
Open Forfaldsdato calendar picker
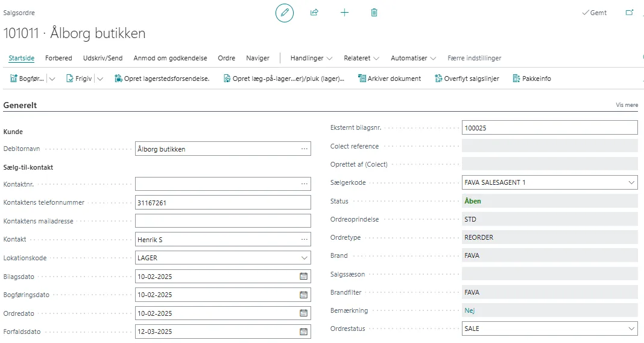click(x=304, y=332)
